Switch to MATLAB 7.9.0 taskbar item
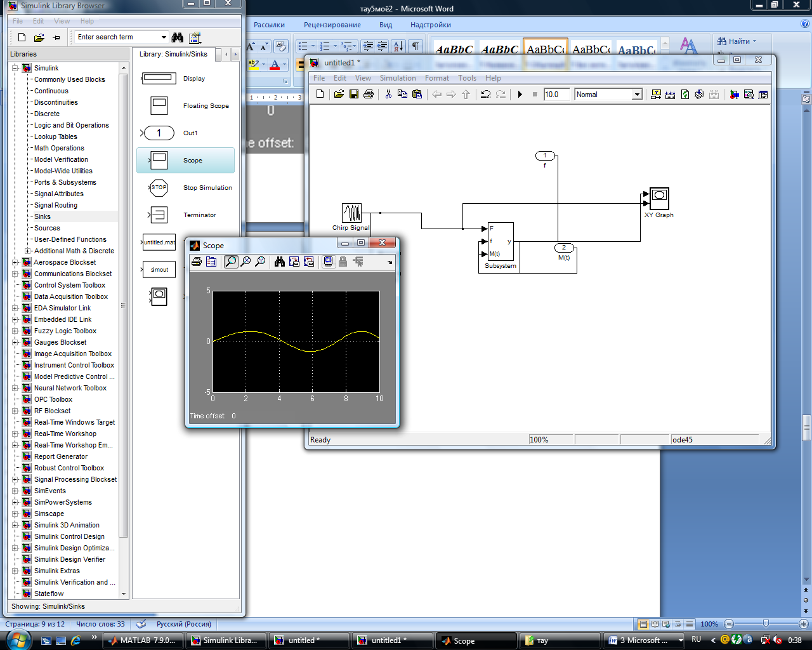The height and width of the screenshot is (650, 812). (143, 640)
